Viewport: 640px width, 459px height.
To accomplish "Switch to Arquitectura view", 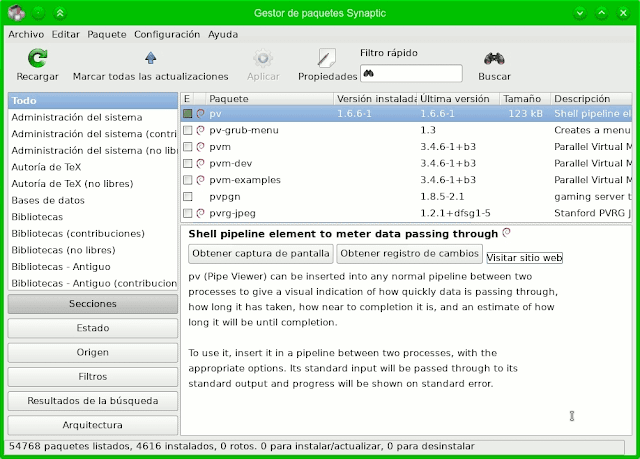I will click(93, 425).
